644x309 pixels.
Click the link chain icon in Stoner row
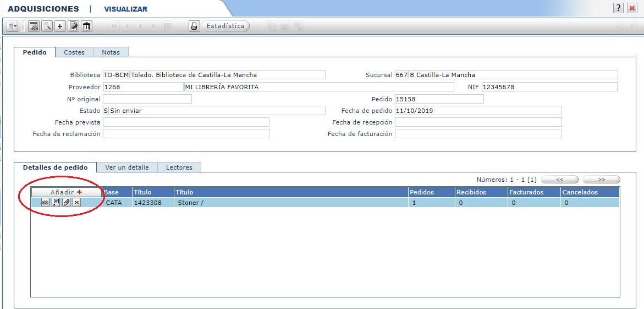(45, 203)
